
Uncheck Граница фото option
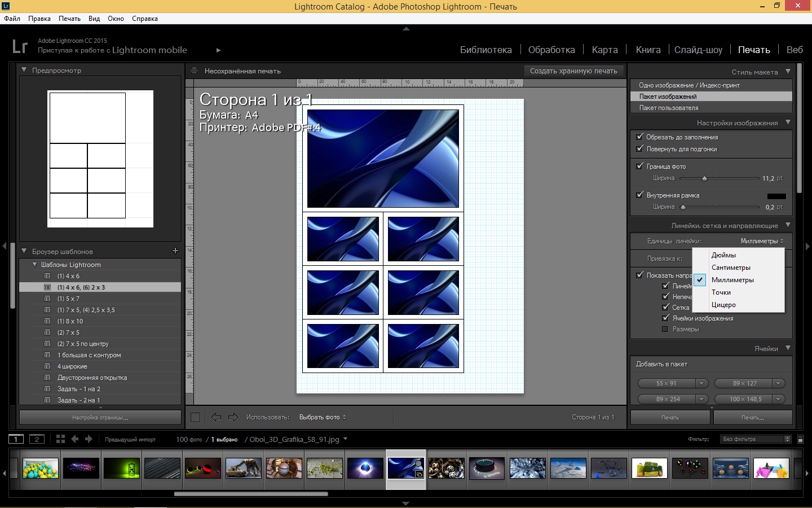pyautogui.click(x=639, y=166)
